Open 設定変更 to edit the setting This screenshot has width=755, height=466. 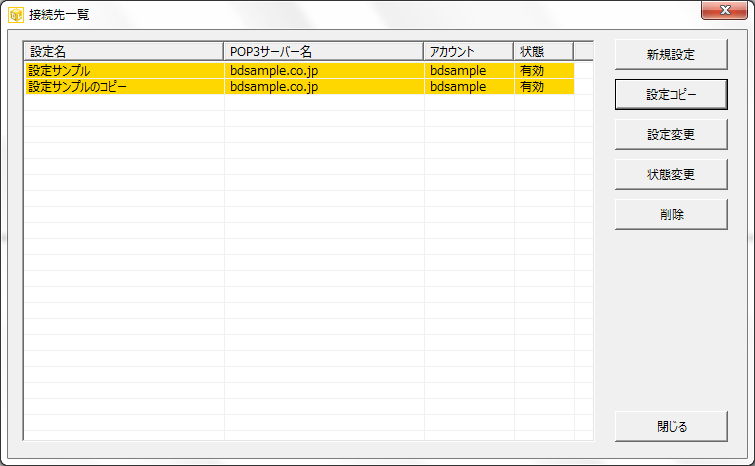(670, 134)
